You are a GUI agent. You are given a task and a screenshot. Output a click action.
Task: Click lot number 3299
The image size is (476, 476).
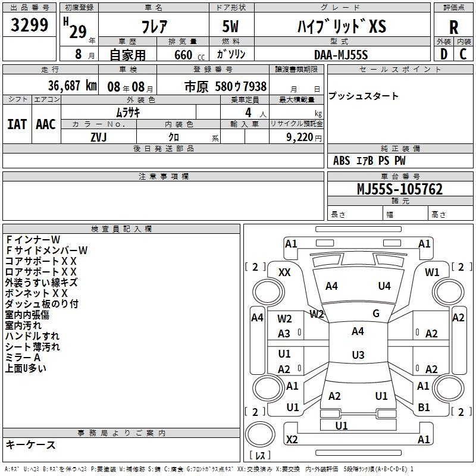tap(30, 26)
